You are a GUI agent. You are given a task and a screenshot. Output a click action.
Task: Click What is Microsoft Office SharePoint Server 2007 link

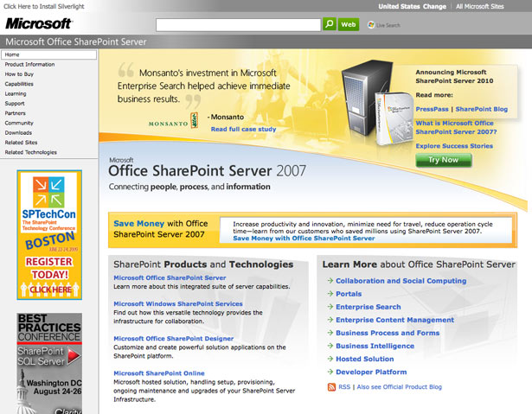click(x=456, y=128)
